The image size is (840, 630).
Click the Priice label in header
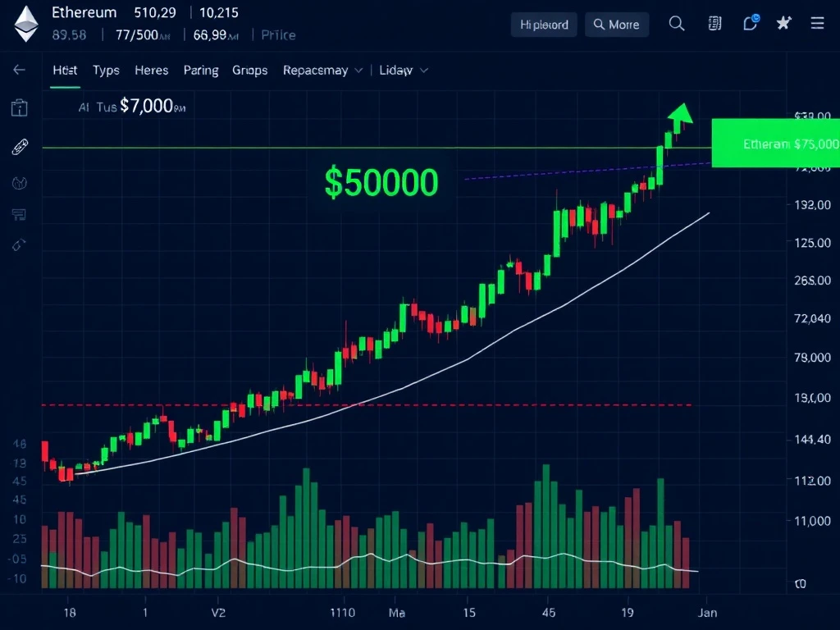click(x=278, y=35)
